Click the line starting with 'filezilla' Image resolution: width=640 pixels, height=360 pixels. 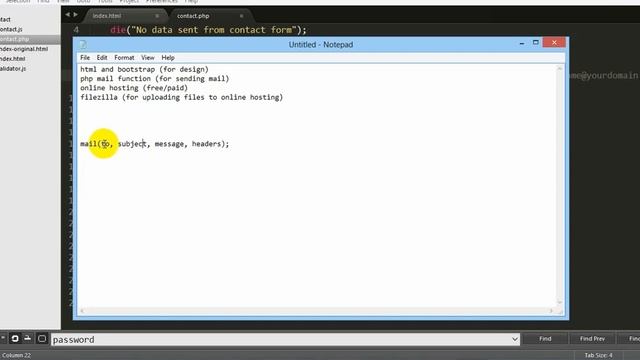182,98
